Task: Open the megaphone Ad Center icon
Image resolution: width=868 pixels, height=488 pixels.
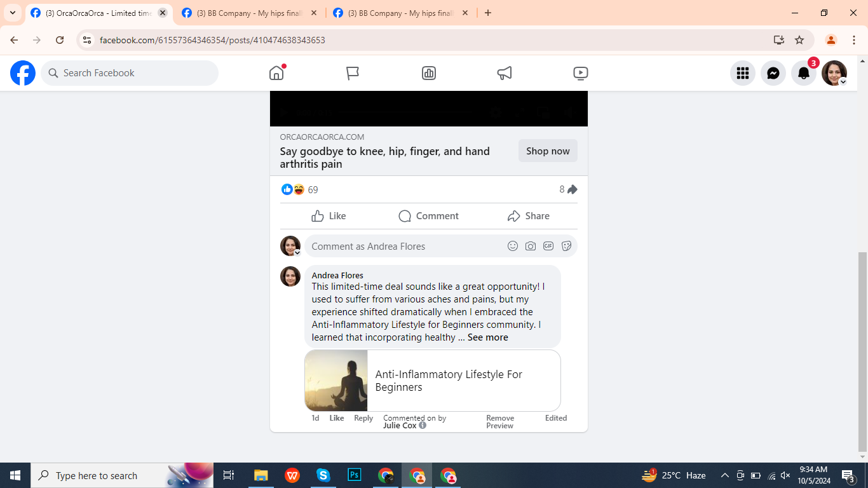Action: 505,73
